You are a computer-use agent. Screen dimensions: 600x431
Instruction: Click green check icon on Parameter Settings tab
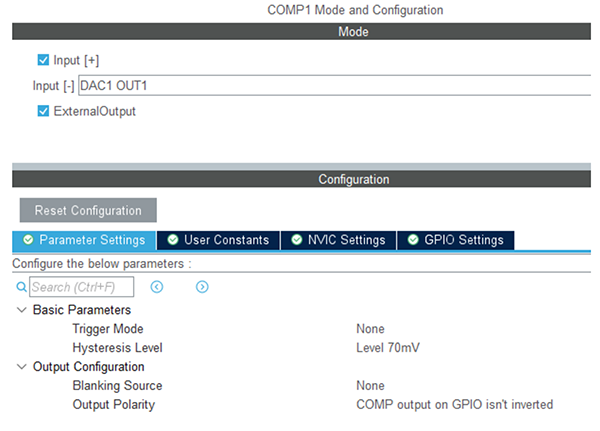(27, 240)
